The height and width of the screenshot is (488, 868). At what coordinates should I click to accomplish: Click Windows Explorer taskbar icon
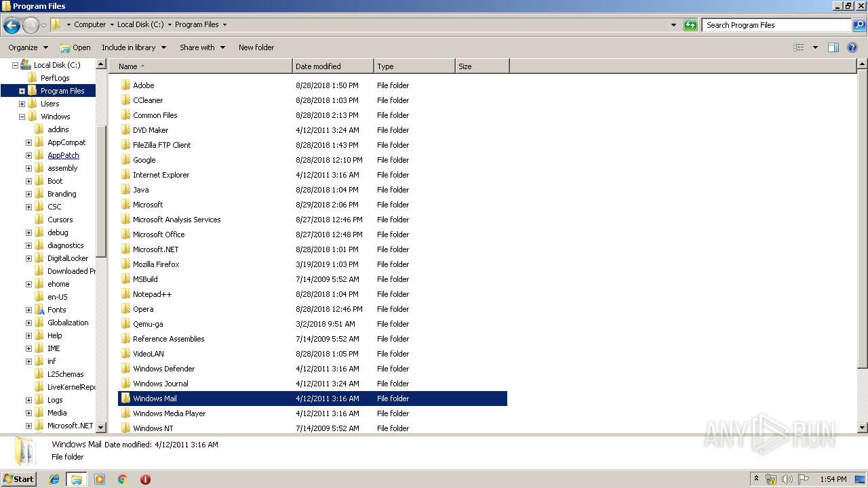click(77, 479)
